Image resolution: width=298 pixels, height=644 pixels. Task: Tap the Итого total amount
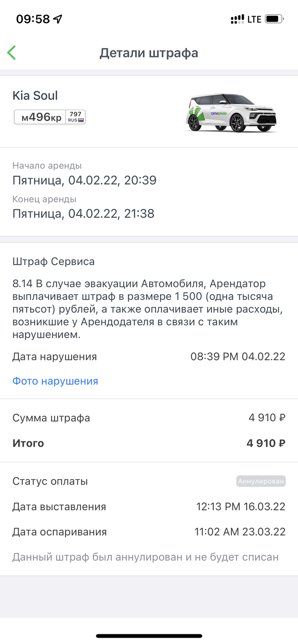[266, 443]
